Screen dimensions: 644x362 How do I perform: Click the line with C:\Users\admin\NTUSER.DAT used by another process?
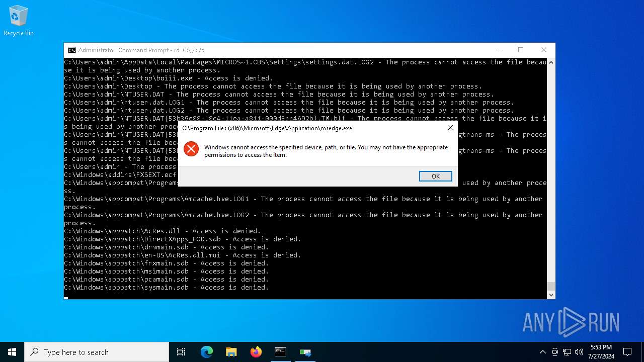tap(279, 95)
